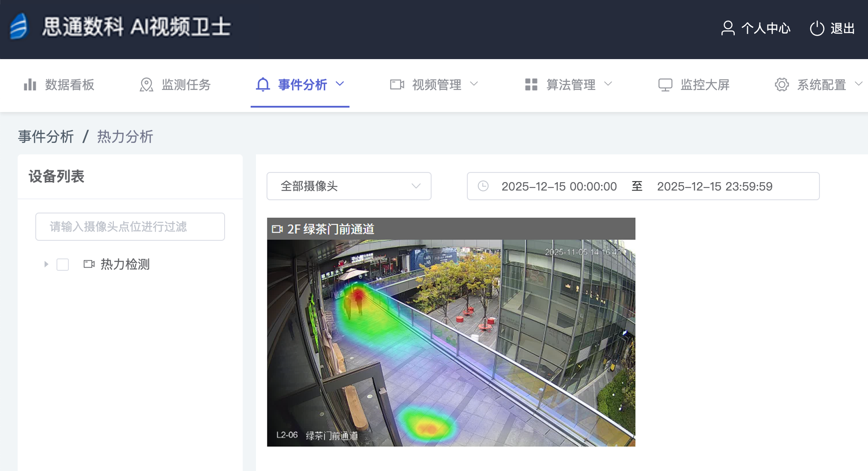
Task: Click the 事件分析 bell icon
Action: [263, 84]
